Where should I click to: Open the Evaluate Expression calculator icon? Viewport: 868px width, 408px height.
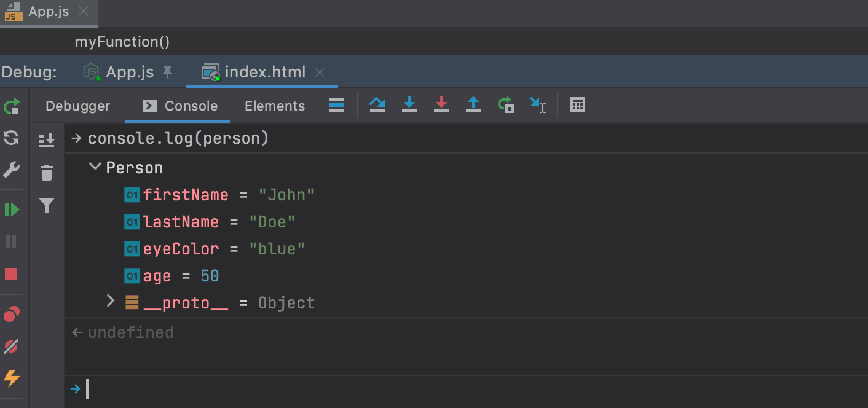578,105
